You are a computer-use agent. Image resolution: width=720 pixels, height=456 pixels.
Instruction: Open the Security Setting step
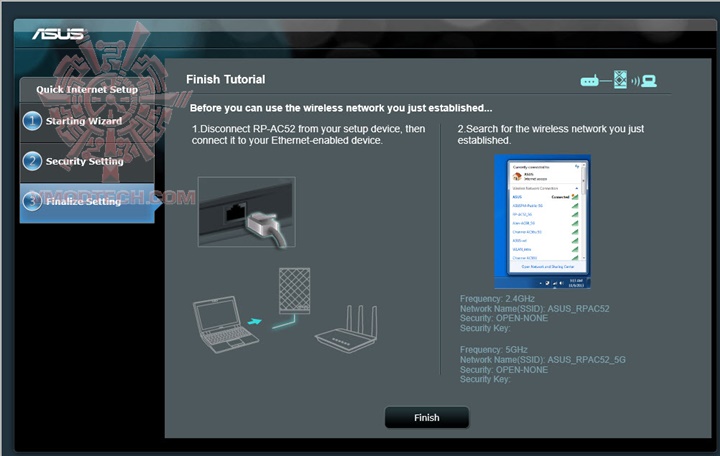click(x=87, y=161)
